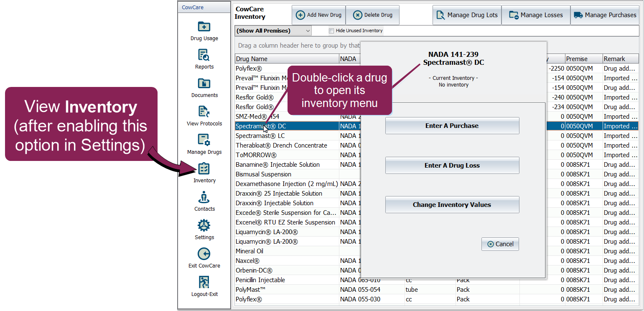644x311 pixels.
Task: Select the Banamine® Injectable Solution row
Action: click(x=437, y=165)
